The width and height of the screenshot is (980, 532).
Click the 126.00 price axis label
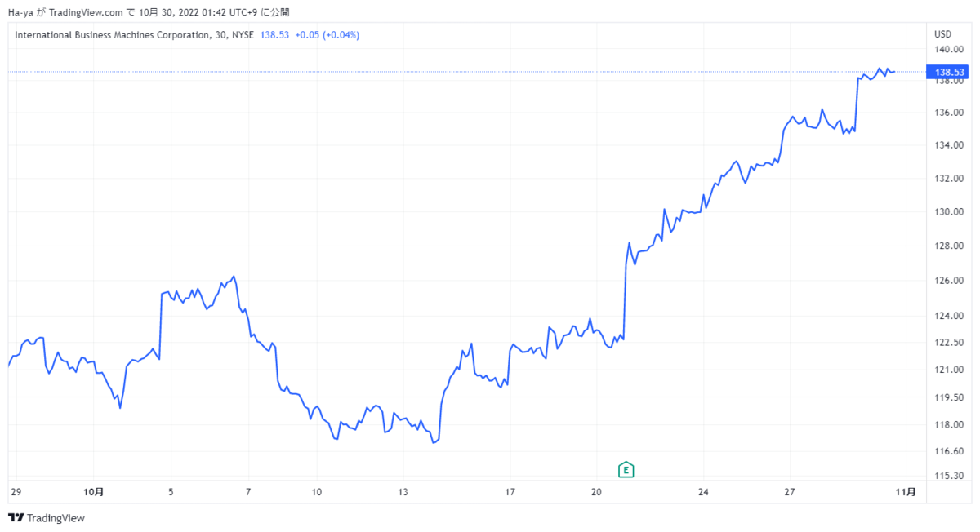950,281
